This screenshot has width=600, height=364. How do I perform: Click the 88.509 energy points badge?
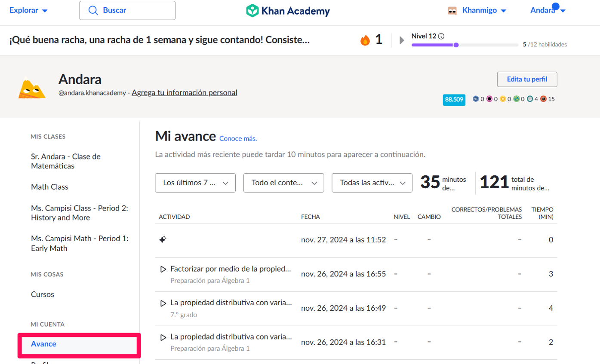coord(454,99)
